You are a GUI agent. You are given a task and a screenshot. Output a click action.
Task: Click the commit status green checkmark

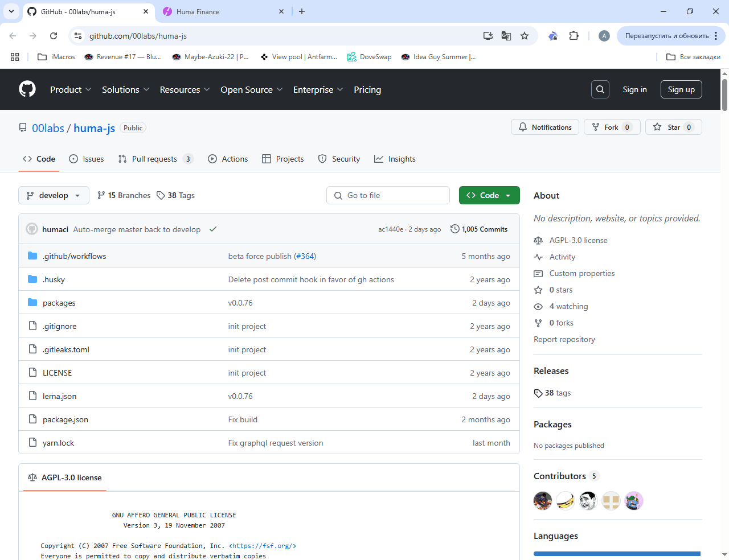[x=213, y=229]
